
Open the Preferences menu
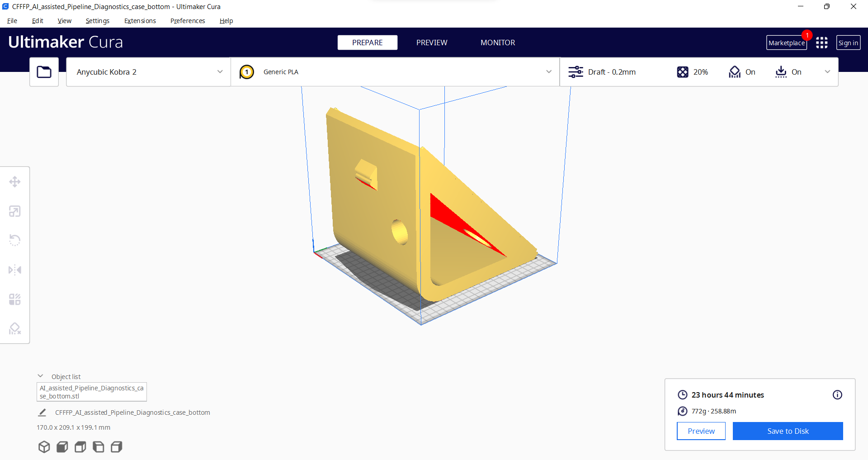(x=188, y=21)
